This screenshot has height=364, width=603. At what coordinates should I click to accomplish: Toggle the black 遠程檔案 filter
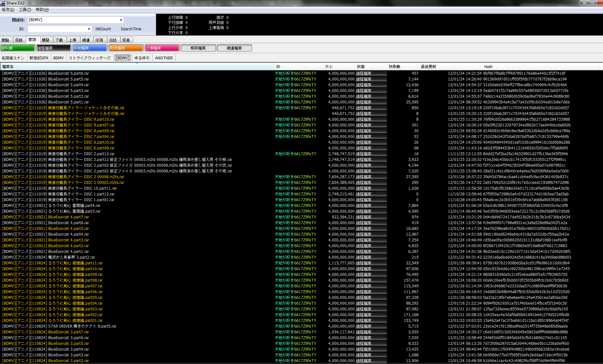click(x=54, y=48)
